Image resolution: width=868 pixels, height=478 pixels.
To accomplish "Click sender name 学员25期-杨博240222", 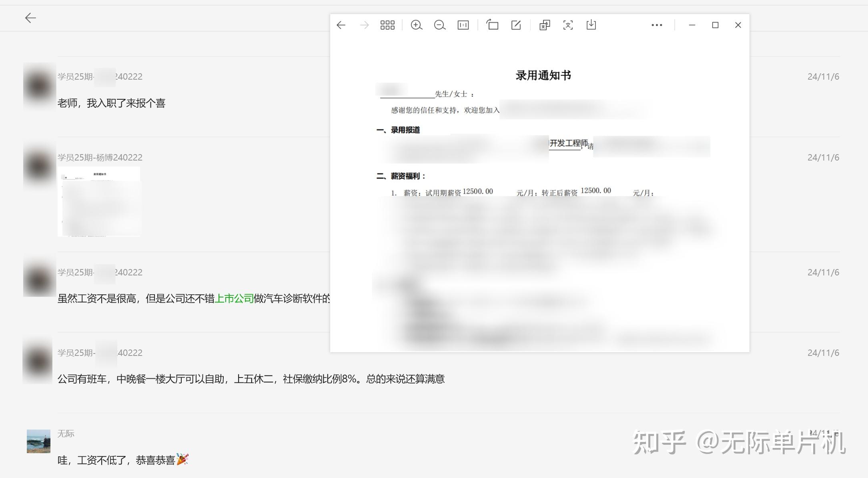I will tap(100, 157).
